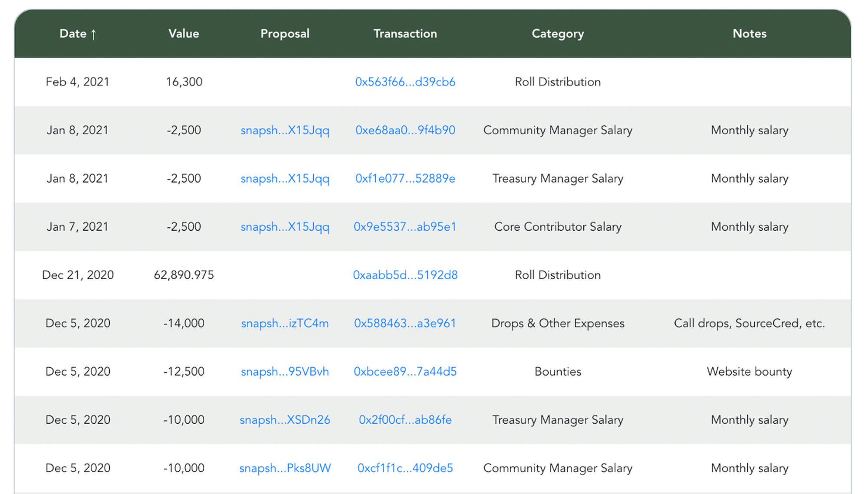Viewport: 868px width, 494px height.
Task: Open snapshot proposal link 95VBvh
Action: pos(285,372)
